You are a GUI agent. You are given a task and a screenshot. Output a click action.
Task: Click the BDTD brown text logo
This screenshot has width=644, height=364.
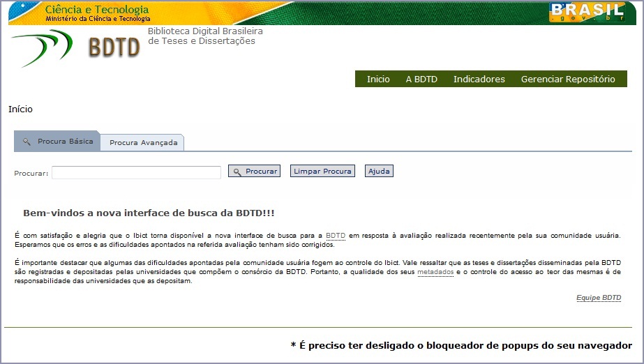click(x=114, y=47)
